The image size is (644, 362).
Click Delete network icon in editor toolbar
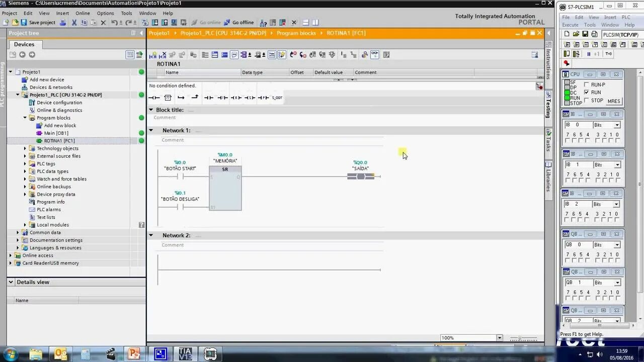pyautogui.click(x=163, y=55)
